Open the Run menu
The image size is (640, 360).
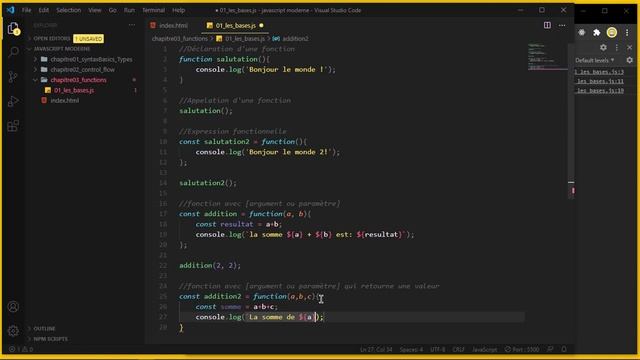(129, 10)
